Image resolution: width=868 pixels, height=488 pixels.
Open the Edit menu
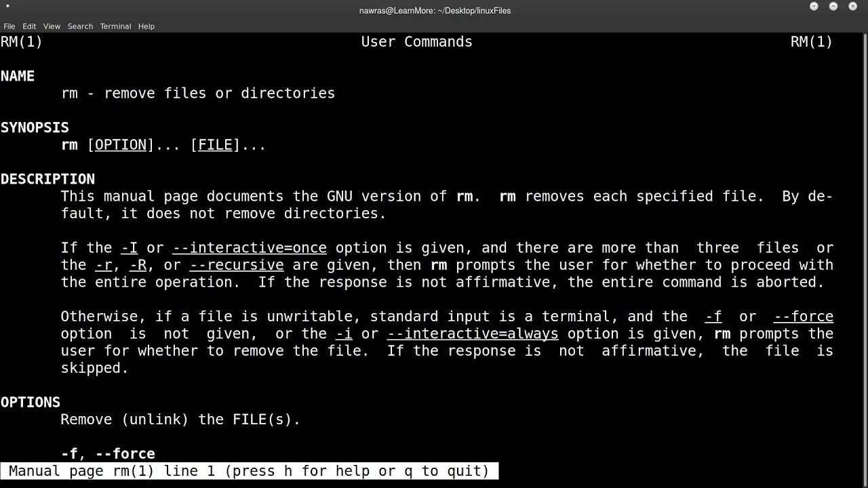(x=29, y=26)
